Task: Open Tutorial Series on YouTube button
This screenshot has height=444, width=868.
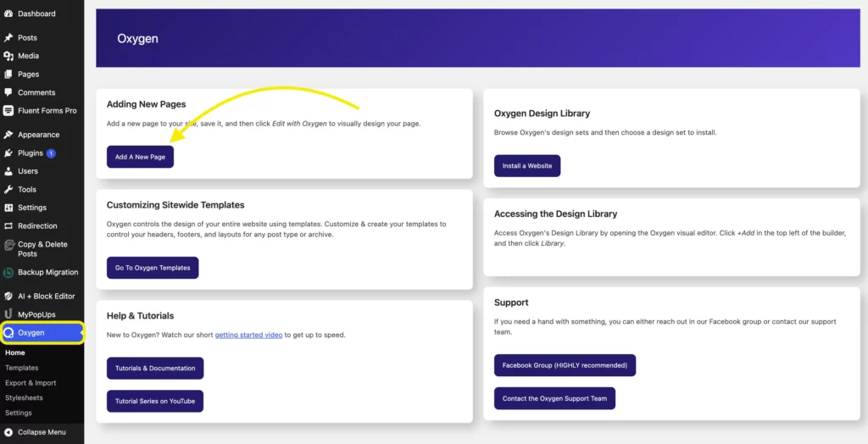Action: tap(155, 401)
